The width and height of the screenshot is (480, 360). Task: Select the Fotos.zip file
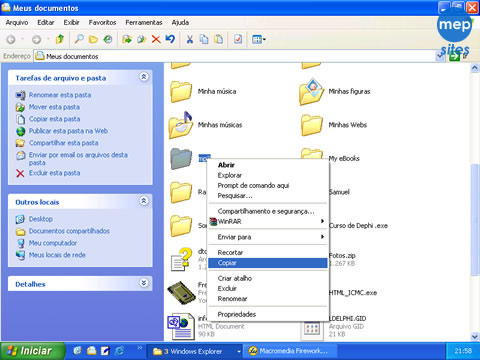point(342,256)
